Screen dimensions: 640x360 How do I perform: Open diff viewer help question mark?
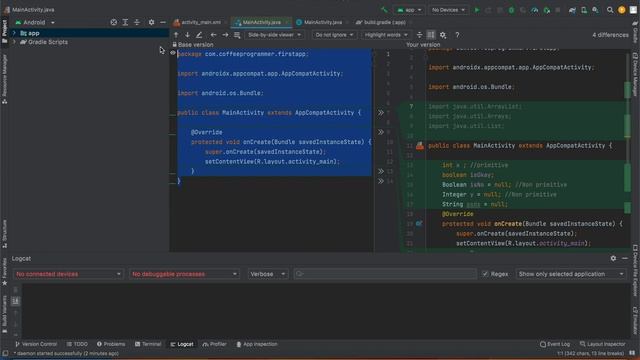pyautogui.click(x=457, y=35)
